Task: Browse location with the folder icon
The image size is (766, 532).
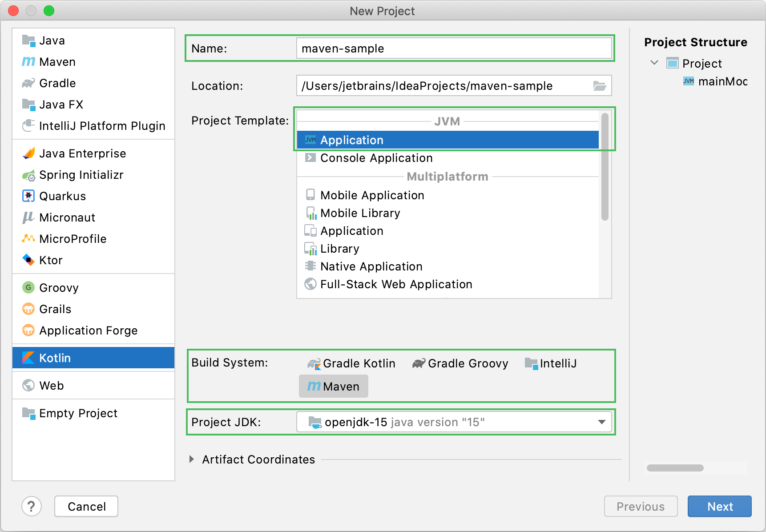Action: [x=600, y=86]
